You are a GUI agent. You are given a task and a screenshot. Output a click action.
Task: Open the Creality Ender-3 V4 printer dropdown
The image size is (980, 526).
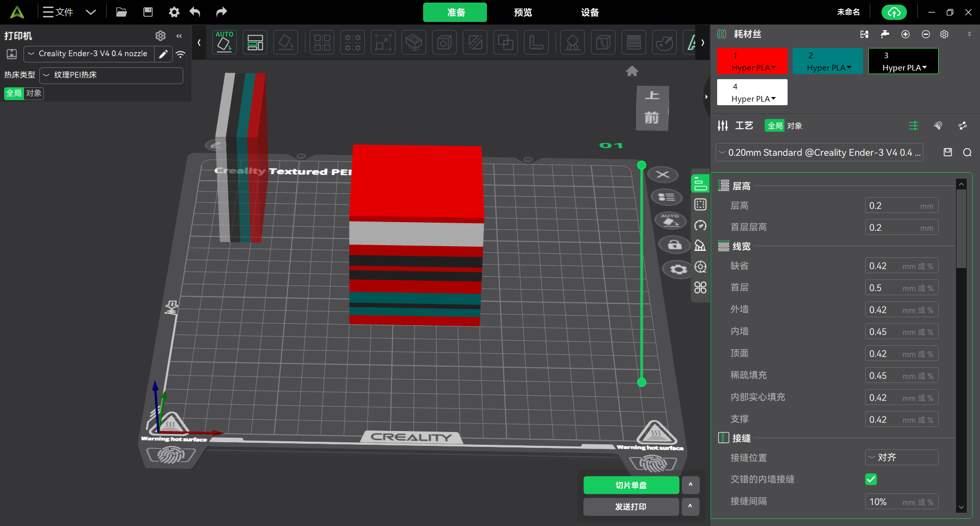[x=89, y=54]
